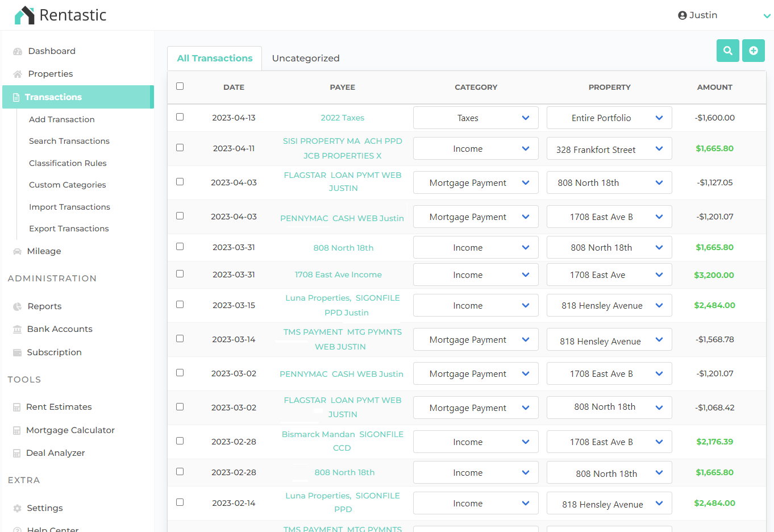Check the checkbox for the 2022 Taxes row
Image resolution: width=774 pixels, height=532 pixels.
tap(180, 117)
